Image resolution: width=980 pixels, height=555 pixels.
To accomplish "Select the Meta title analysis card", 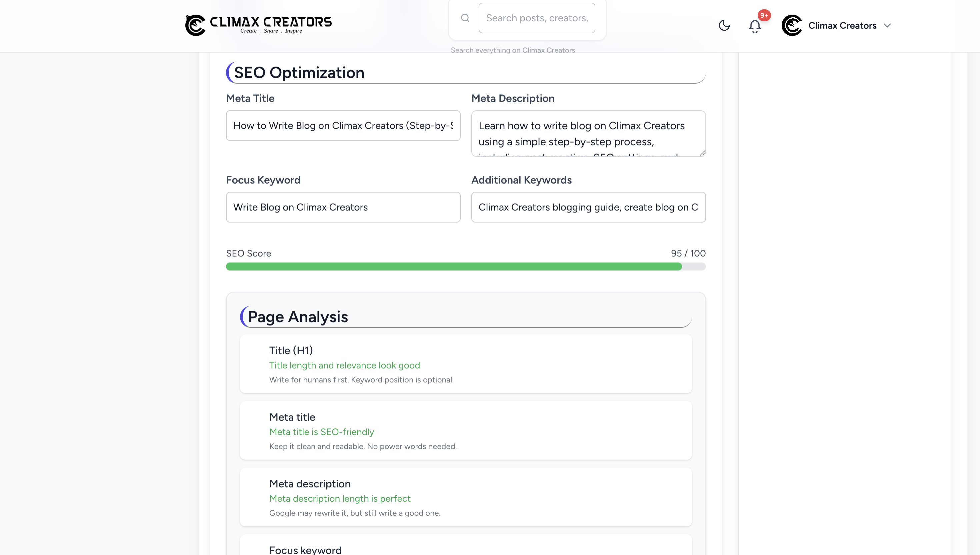I will (466, 430).
